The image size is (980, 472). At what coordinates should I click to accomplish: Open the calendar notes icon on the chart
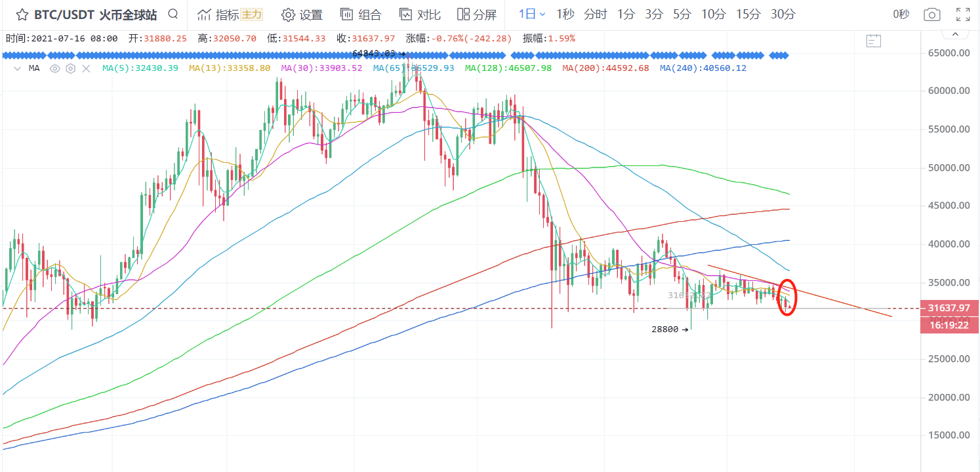pyautogui.click(x=873, y=41)
